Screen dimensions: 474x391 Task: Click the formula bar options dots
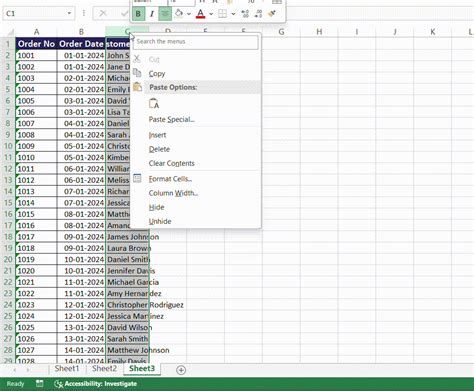84,13
